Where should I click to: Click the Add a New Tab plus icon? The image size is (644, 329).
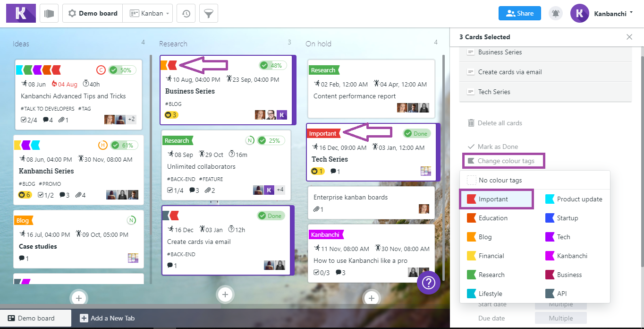pyautogui.click(x=84, y=318)
